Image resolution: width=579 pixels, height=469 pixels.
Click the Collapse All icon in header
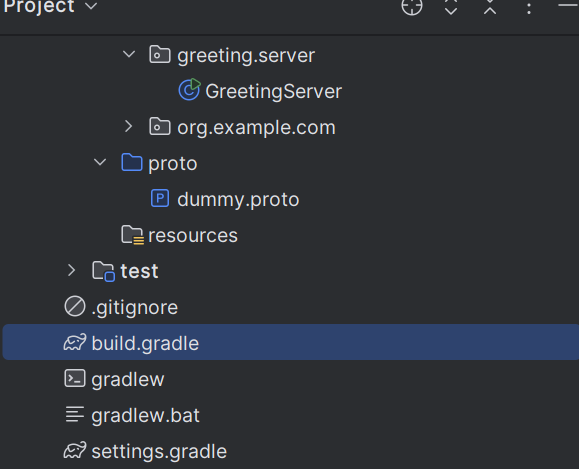pos(490,7)
